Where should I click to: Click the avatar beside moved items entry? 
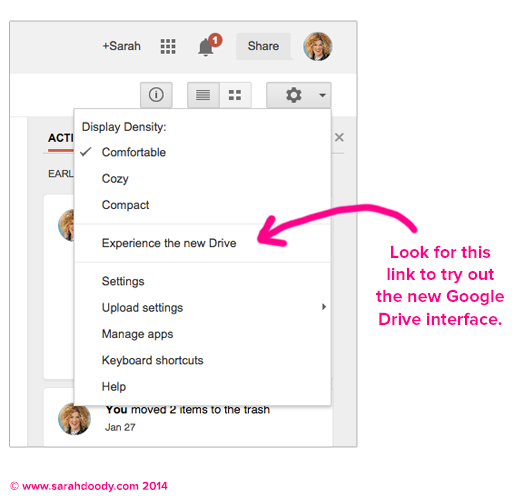coord(74,419)
